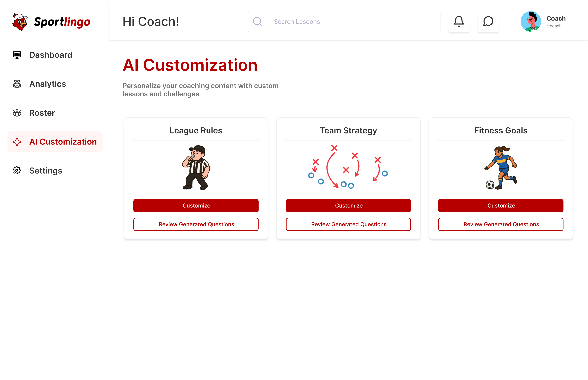
Task: Select Roster in the sidebar
Action: click(42, 113)
